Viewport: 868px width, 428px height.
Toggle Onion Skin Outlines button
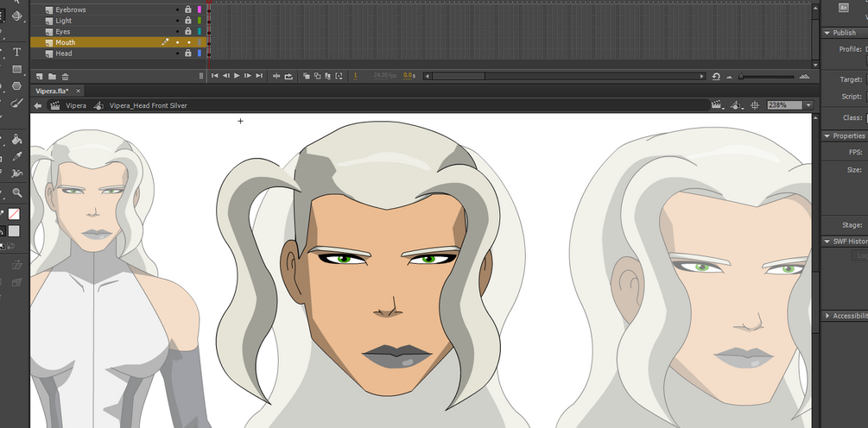tap(317, 76)
